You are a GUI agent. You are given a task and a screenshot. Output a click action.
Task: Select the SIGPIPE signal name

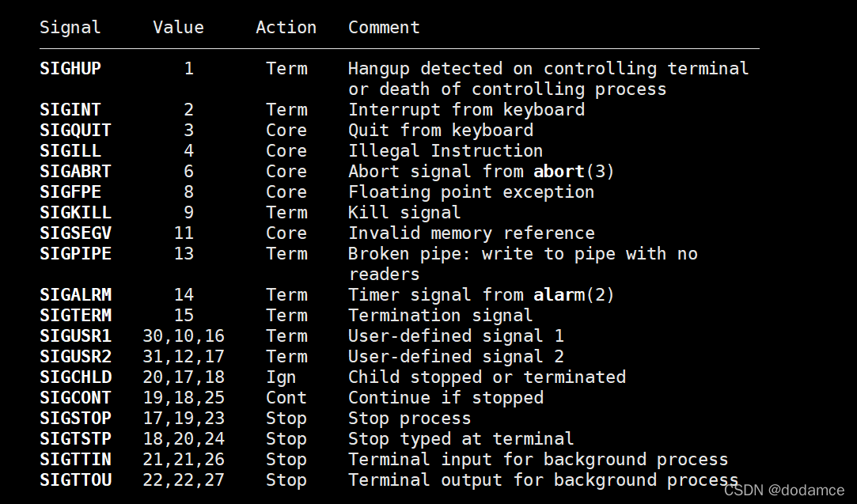point(75,254)
